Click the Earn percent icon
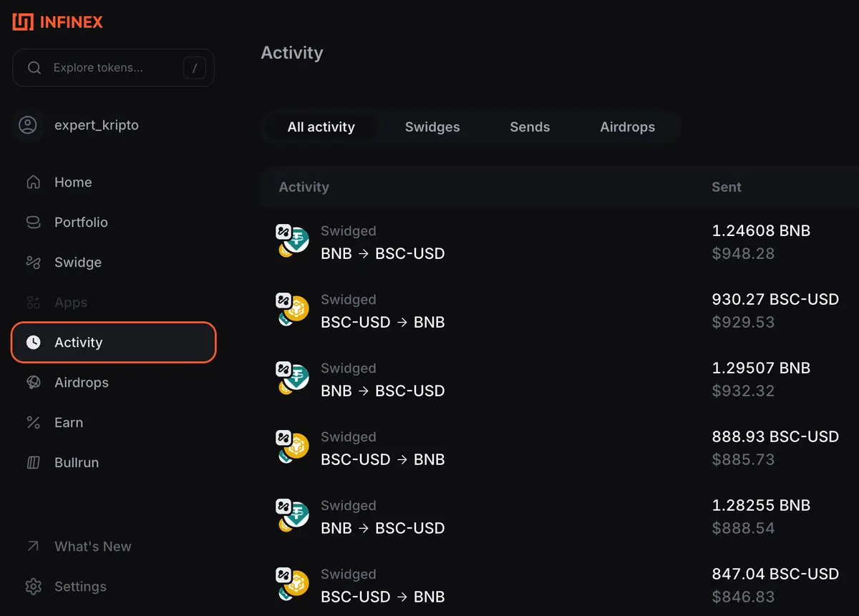 33,423
